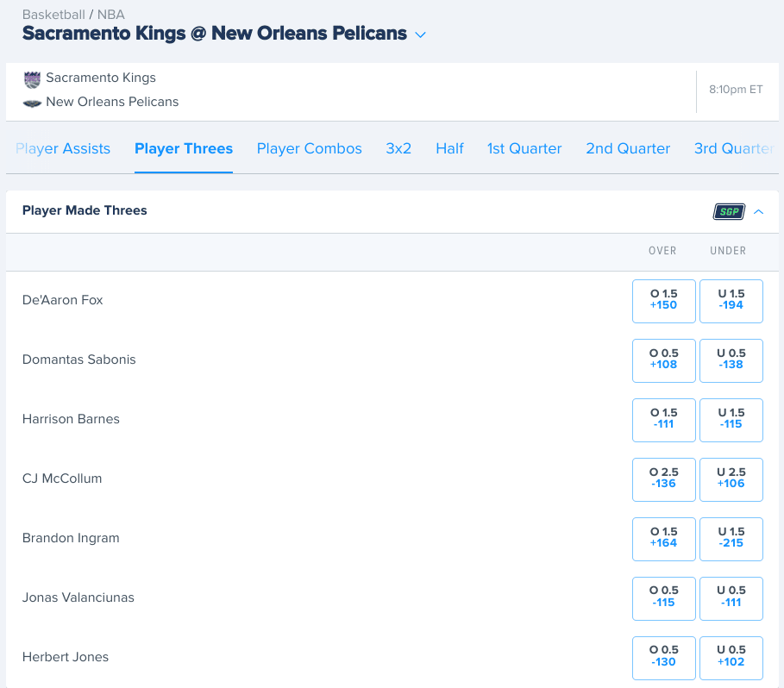
Task: Bet De'Aaron Fox over 1.5 at +150
Action: tap(664, 301)
